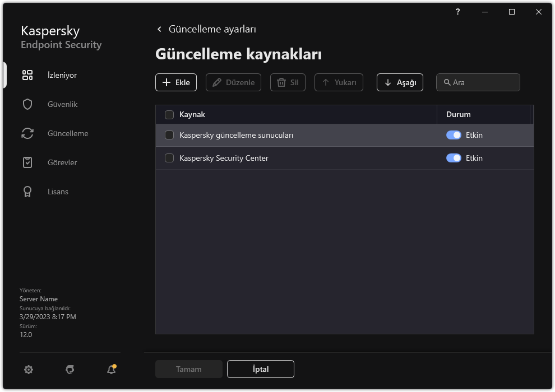Click inside the Ara search field
Screen dimensions: 555x392
point(478,82)
